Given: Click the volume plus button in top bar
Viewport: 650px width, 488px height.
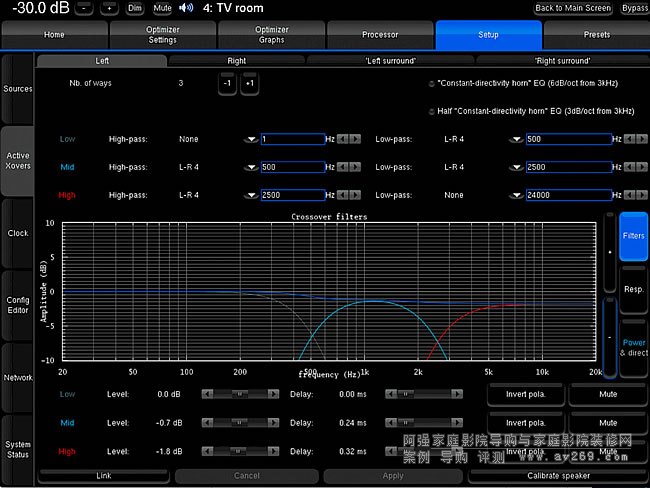Looking at the screenshot, I should [x=108, y=8].
